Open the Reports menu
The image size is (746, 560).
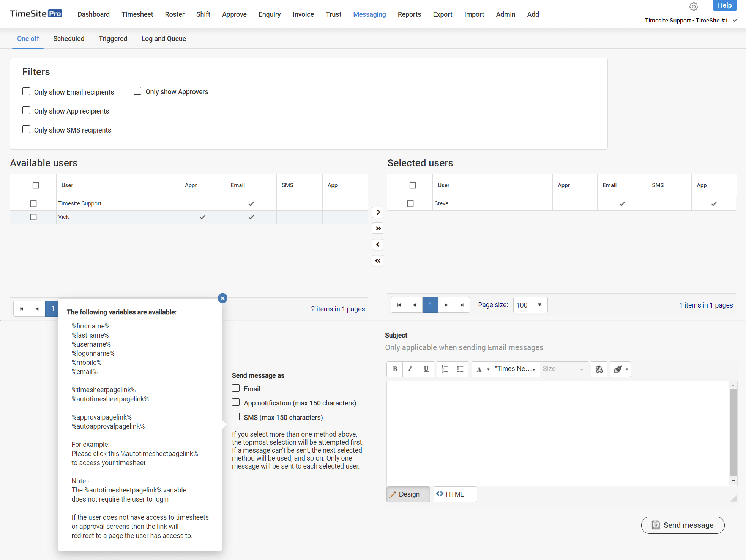[x=409, y=14]
